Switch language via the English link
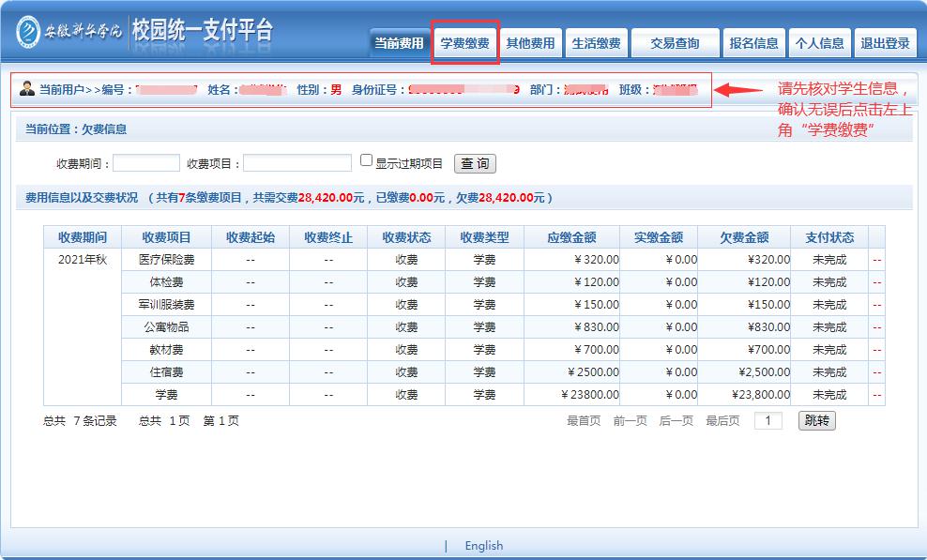The image size is (927, 560). pyautogui.click(x=483, y=545)
